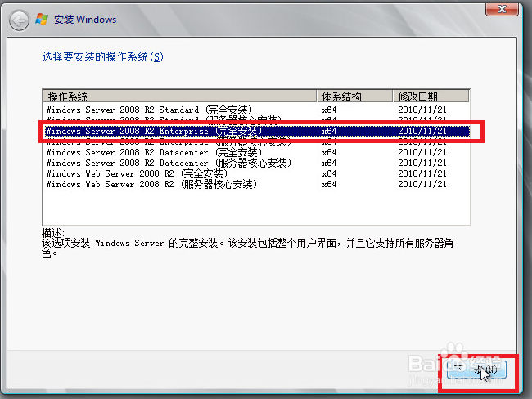The image size is (532, 399).
Task: Sort by the 操作系统 column header
Action: tap(180, 96)
